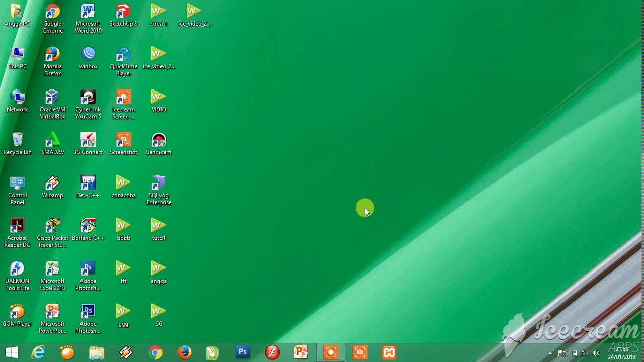Viewport: 644px width, 362px height.
Task: Select DAEMON Tools Lite shortcut
Action: (17, 276)
